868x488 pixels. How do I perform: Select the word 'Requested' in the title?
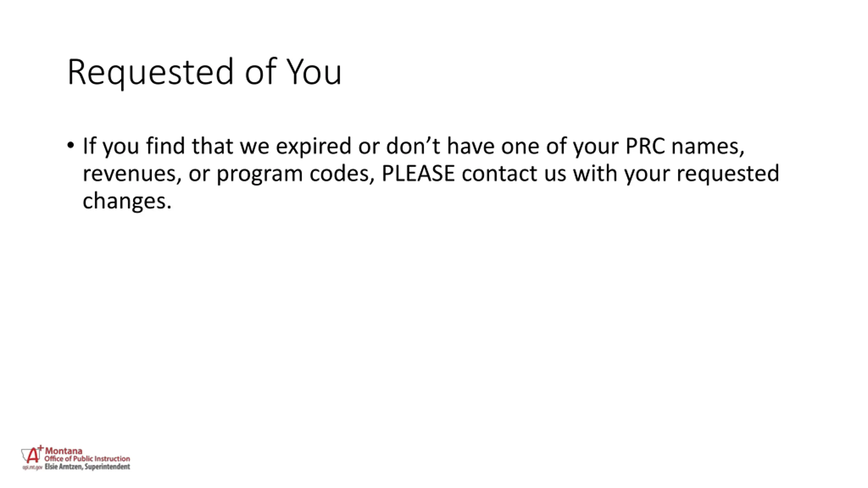[x=151, y=72]
